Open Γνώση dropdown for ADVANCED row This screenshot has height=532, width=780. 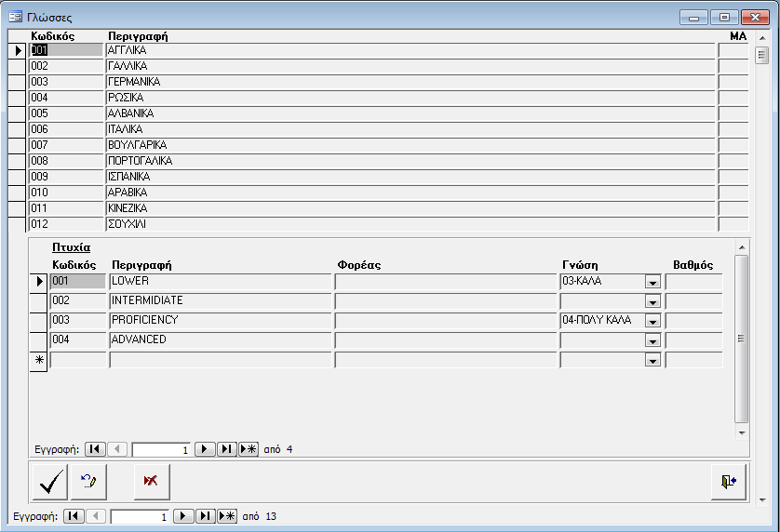(652, 340)
